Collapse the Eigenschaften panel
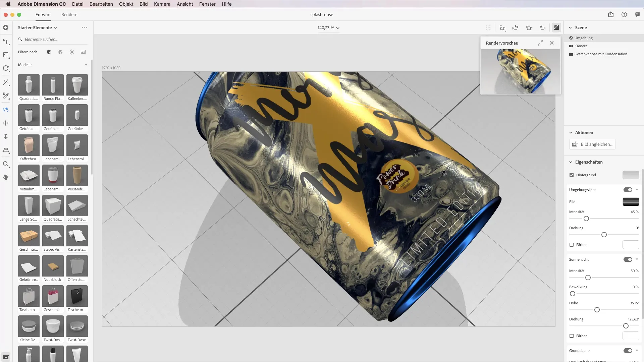644x362 pixels. 571,162
